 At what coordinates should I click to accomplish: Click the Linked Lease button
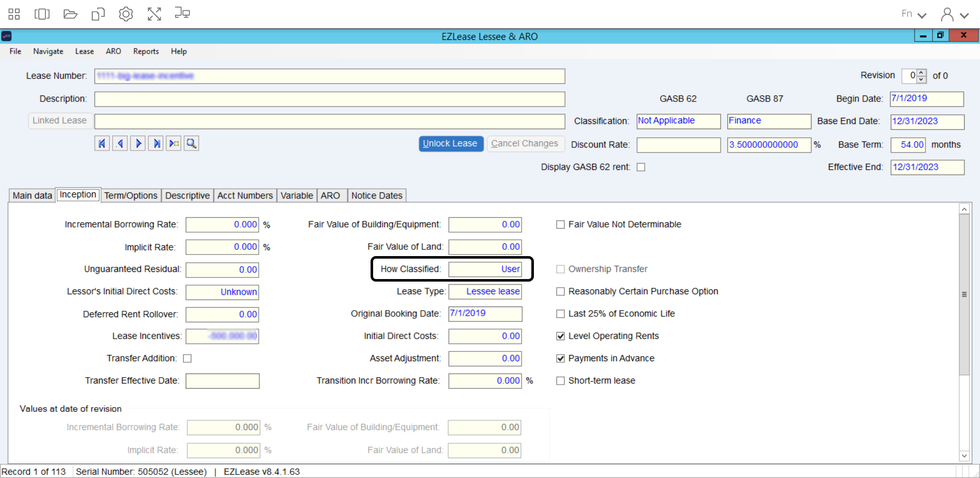pyautogui.click(x=60, y=121)
